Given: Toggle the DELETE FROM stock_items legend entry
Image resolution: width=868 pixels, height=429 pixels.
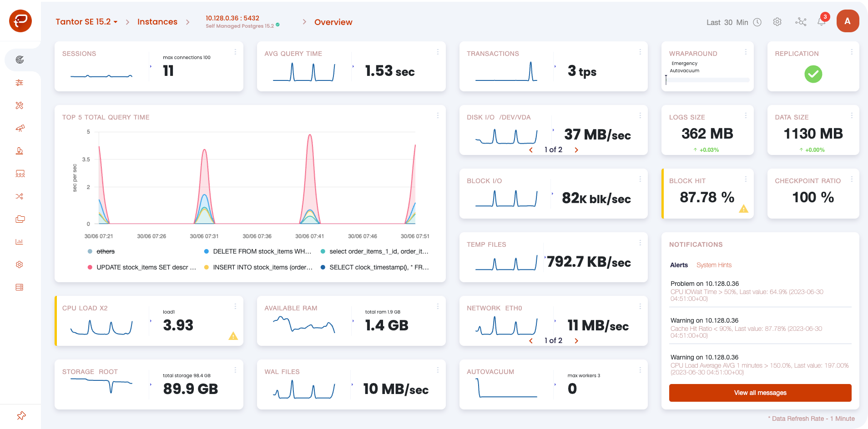Looking at the screenshot, I should [258, 251].
